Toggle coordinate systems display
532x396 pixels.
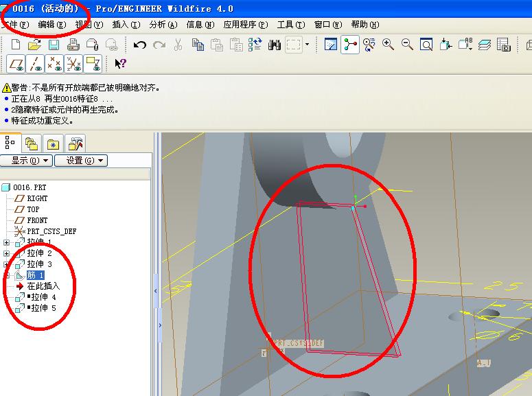point(74,64)
